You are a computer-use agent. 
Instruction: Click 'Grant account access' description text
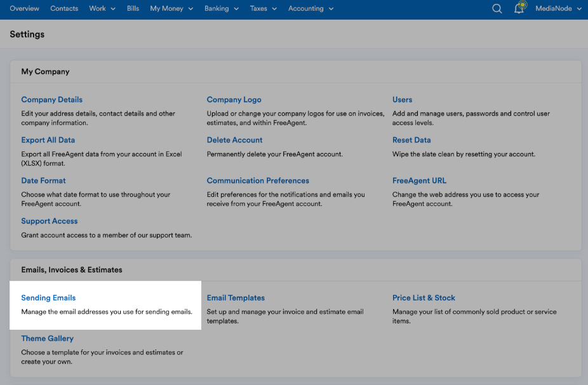(x=107, y=235)
